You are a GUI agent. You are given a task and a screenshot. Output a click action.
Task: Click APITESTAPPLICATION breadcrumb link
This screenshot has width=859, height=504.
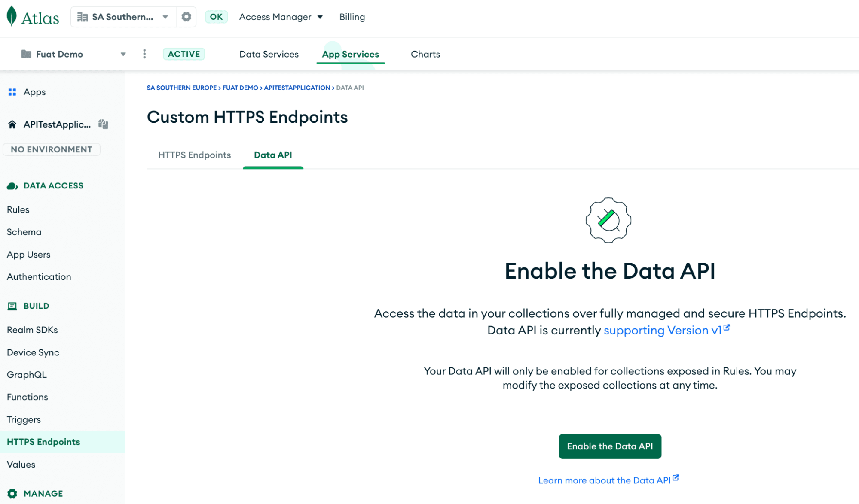(297, 88)
